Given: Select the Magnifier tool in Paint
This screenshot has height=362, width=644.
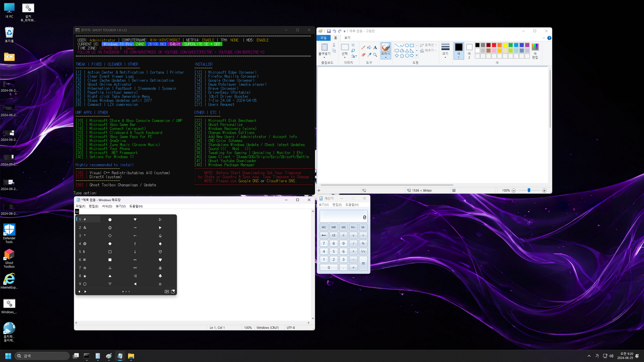Looking at the screenshot, I should (375, 55).
